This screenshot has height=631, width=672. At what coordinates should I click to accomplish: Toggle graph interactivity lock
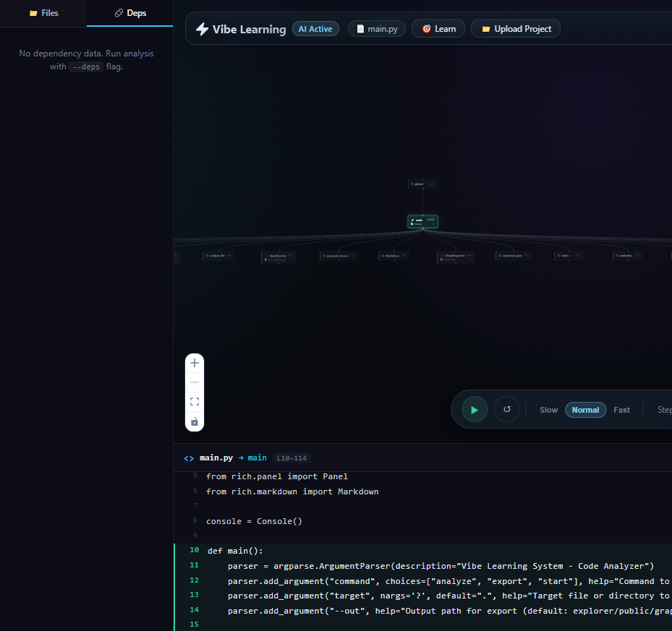[x=195, y=421]
